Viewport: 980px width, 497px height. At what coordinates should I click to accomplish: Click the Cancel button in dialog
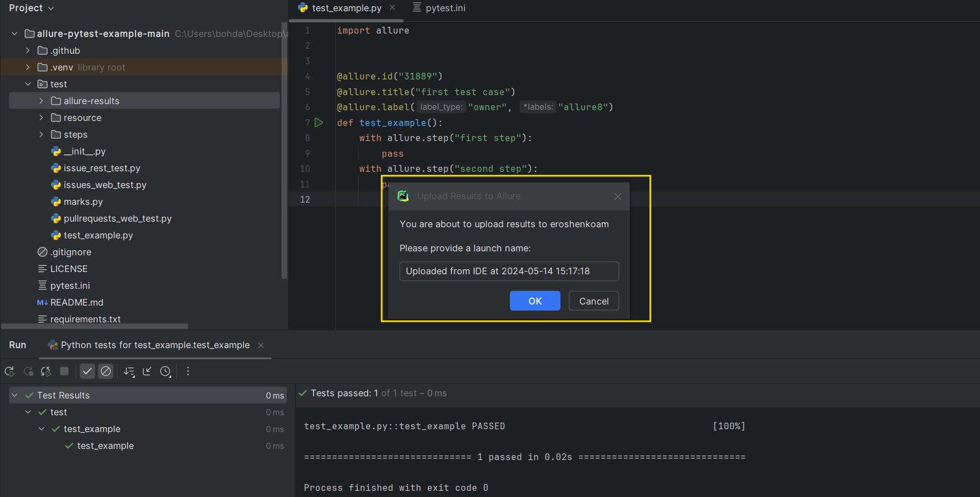coord(594,301)
